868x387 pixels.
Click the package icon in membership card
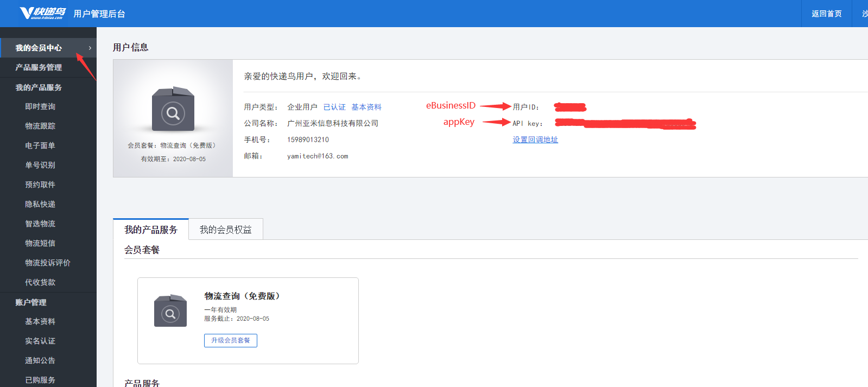(x=170, y=310)
